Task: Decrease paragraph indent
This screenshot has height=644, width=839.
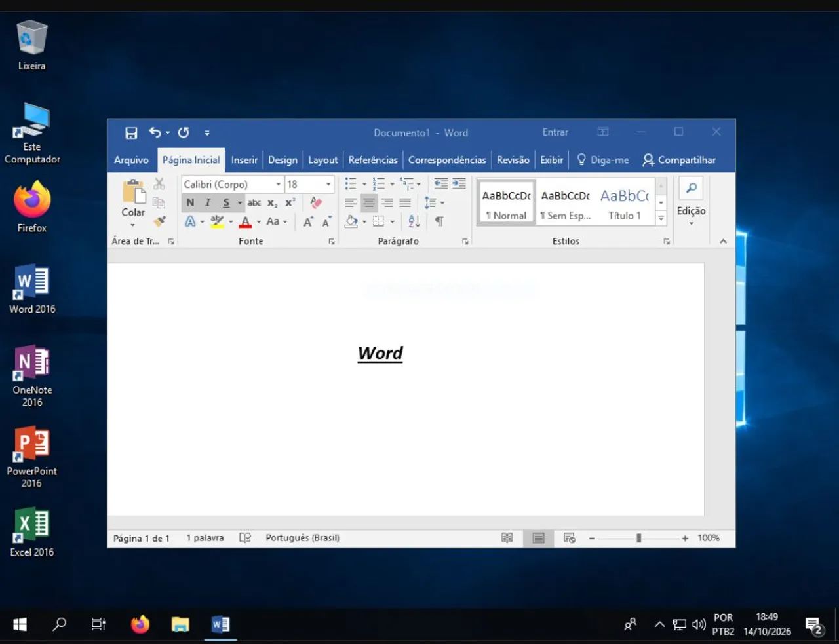Action: 441,184
